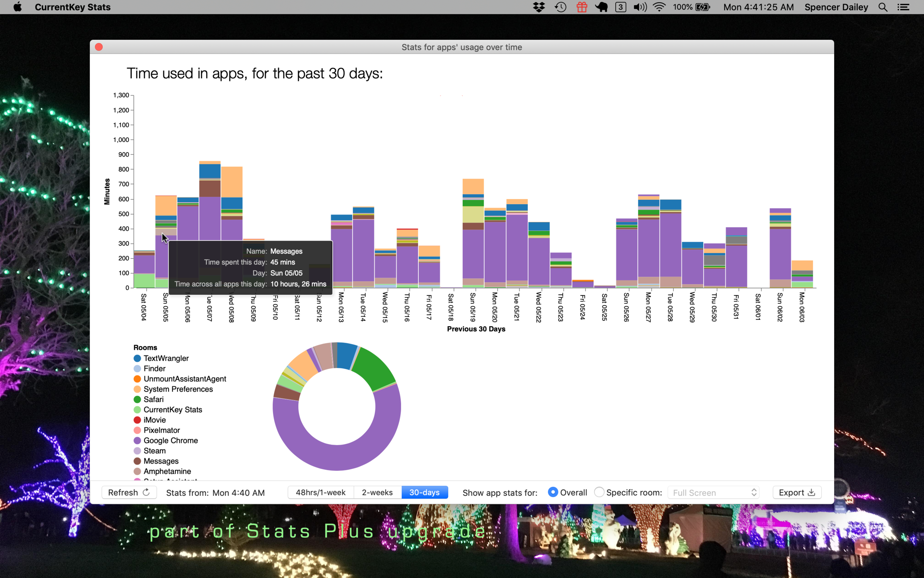The height and width of the screenshot is (578, 924).
Task: Click the Export button
Action: tap(797, 492)
